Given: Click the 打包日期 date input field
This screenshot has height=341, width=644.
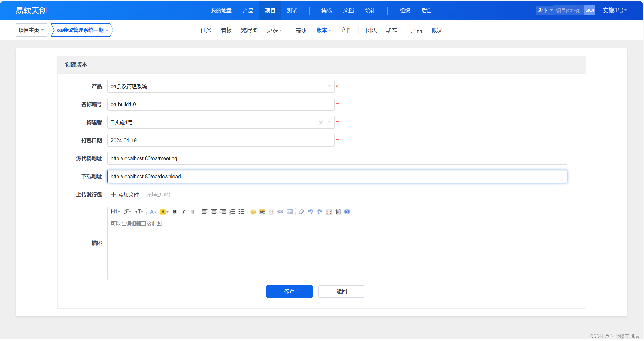Looking at the screenshot, I should coord(220,140).
